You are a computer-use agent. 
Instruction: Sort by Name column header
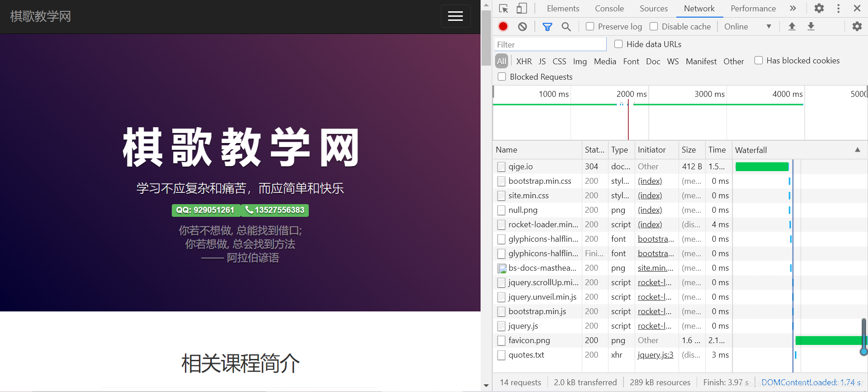(537, 150)
